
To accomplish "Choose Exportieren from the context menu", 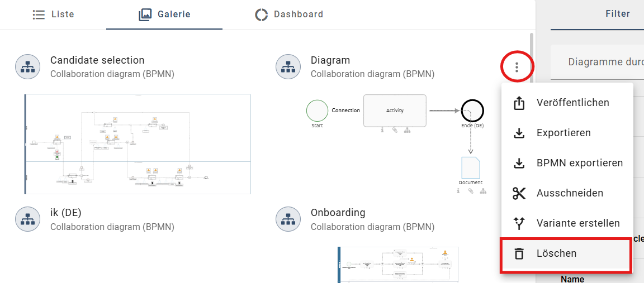I will tap(563, 133).
